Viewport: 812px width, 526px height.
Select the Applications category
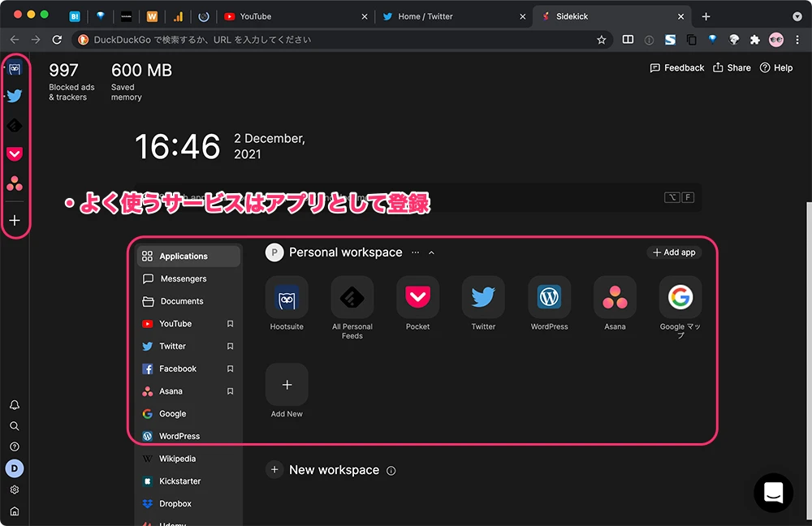[188, 257]
